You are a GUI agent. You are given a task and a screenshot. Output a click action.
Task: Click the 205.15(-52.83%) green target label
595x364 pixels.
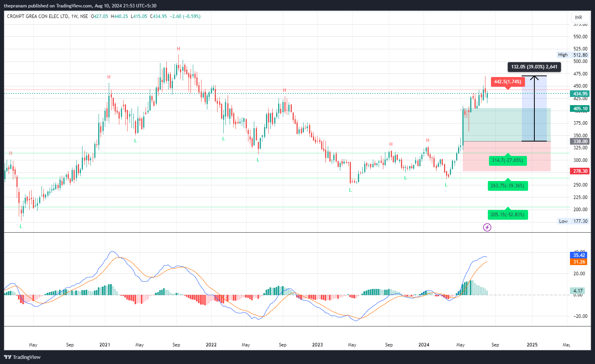(508, 215)
